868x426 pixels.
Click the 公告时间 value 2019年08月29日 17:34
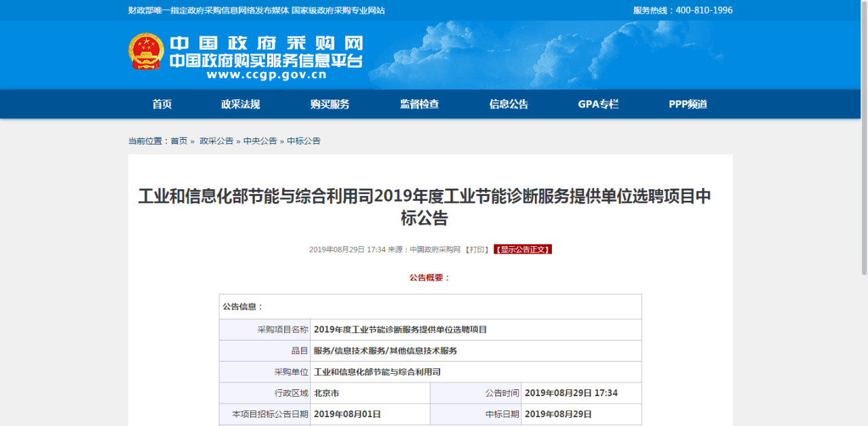572,393
